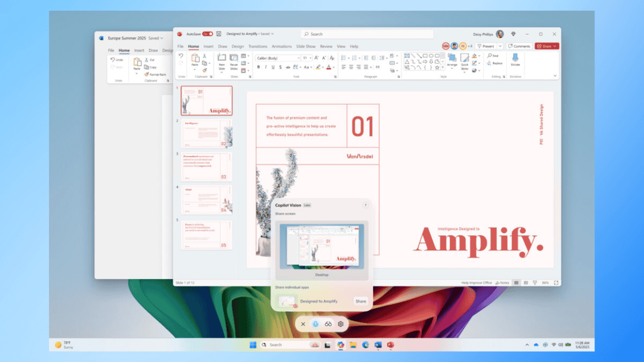Toggle Bold formatting
Screen dimensions: 644x362
click(259, 67)
